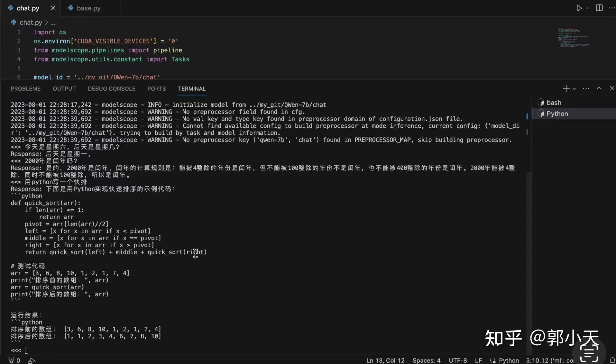Screen dimensions: 616x364
Task: Open the ports forwarded status indicator
Action: pos(14,360)
